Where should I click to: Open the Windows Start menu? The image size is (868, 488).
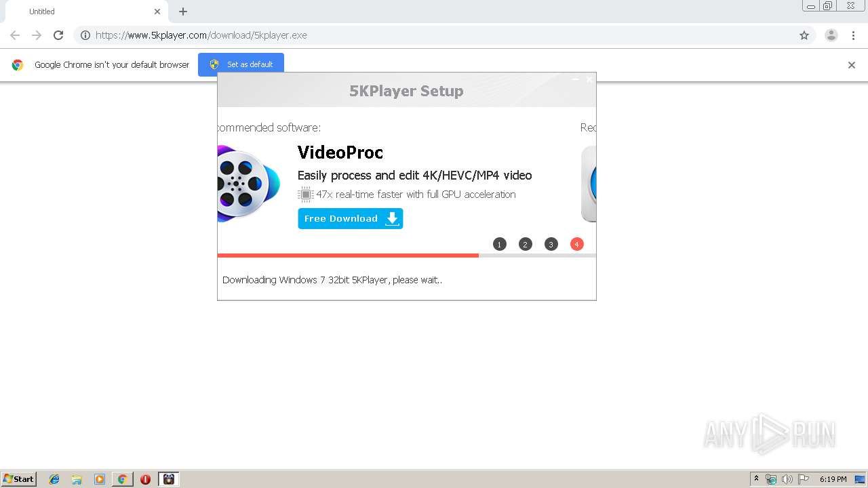click(x=18, y=479)
